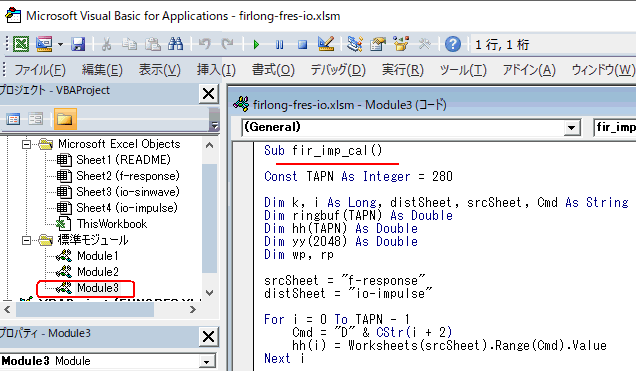636x371 pixels.
Task: Toggle Design Mode icon
Action: click(326, 44)
